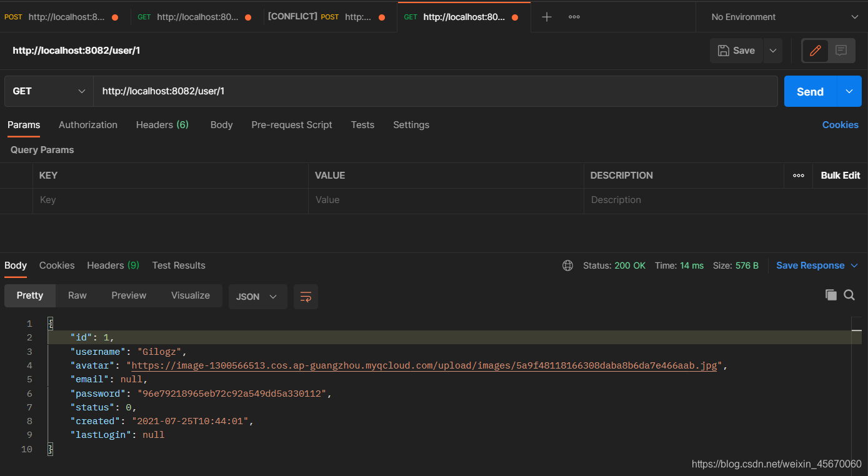Open response Headers (9) tab
868x476 pixels.
point(113,265)
